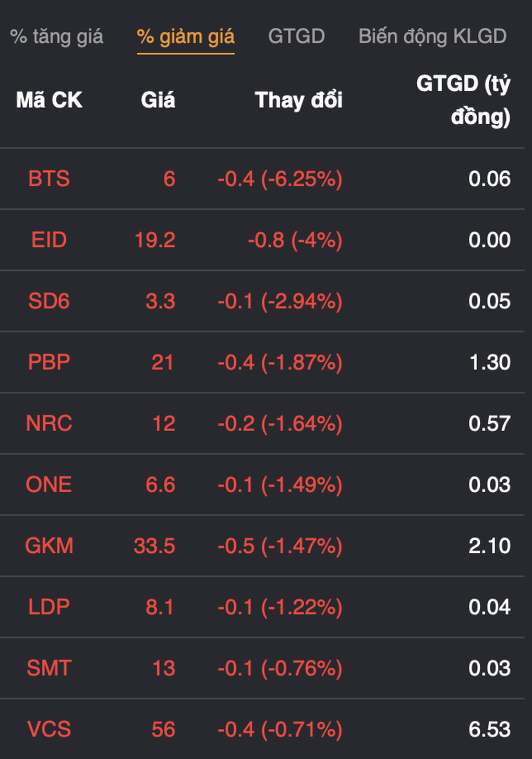Sort by the Giá column header
This screenshot has height=759, width=532.
[158, 100]
